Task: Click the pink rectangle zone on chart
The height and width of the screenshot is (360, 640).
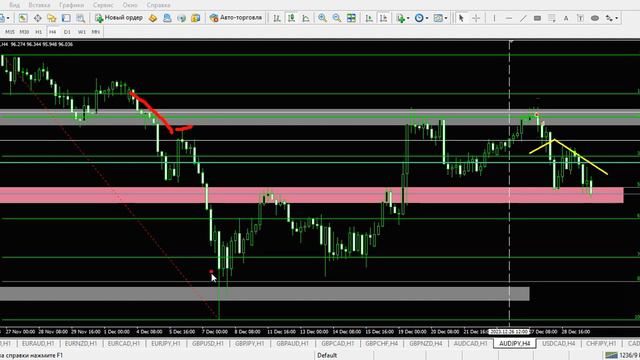Action: coord(311,195)
